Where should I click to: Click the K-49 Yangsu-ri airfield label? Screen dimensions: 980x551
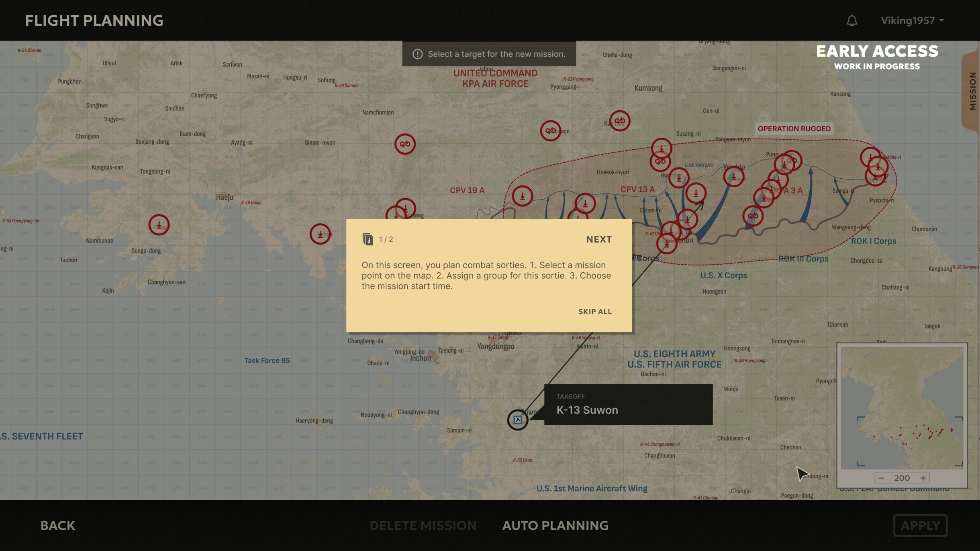click(586, 338)
